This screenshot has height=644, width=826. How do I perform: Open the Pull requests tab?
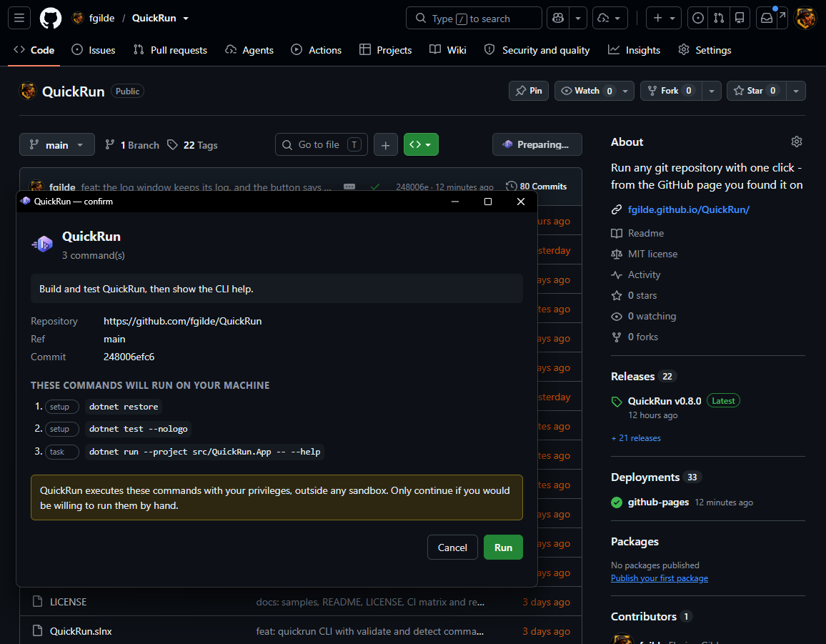(x=170, y=50)
